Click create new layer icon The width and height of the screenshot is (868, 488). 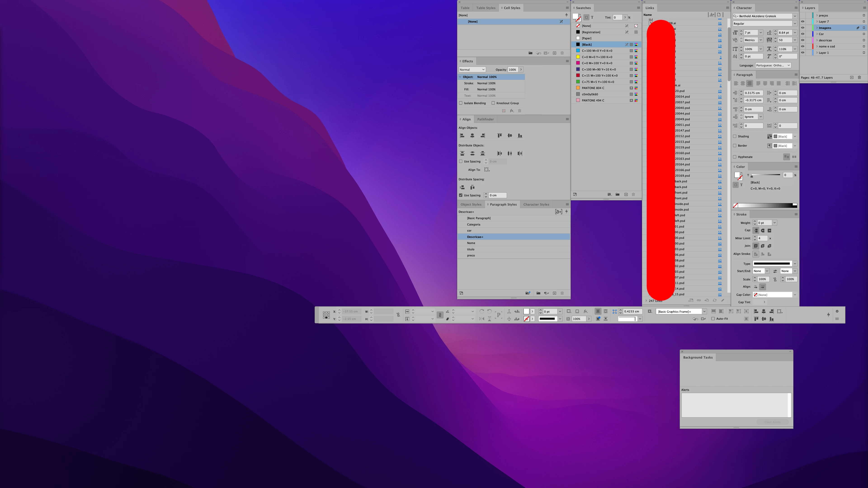(x=852, y=78)
